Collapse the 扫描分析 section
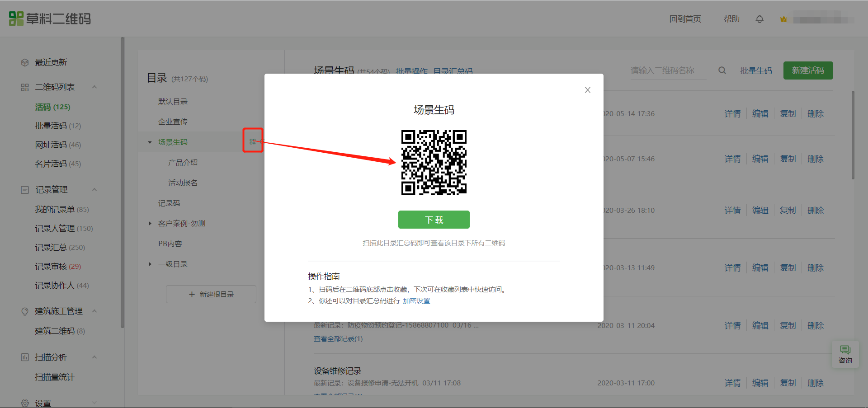Screen dimensions: 868x408 [94, 357]
